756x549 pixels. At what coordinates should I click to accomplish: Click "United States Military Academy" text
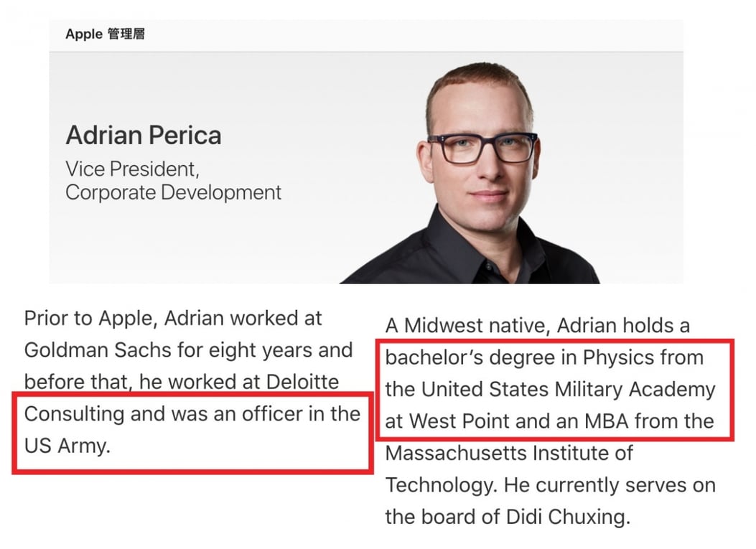click(x=567, y=389)
